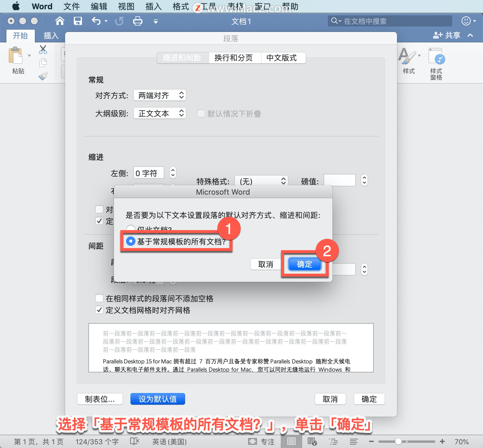Click the Undo arrow icon
This screenshot has width=483, height=448.
click(x=96, y=21)
